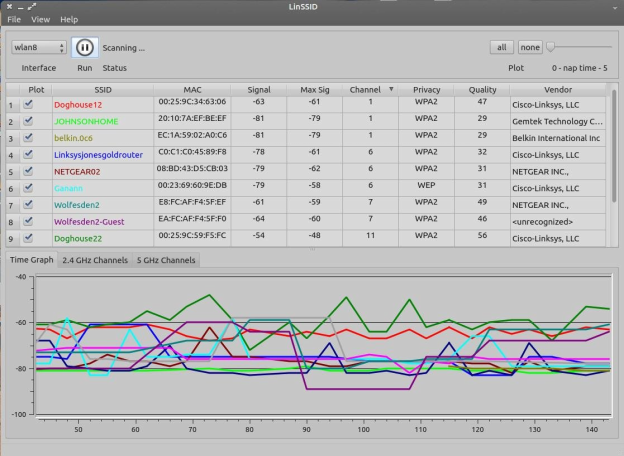Image resolution: width=624 pixels, height=456 pixels.
Task: Toggle plot checkbox for belkin.0c6
Action: point(29,137)
